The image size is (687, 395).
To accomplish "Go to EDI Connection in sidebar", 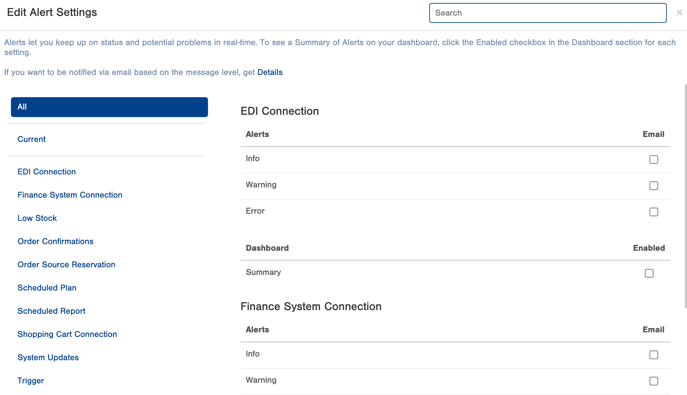I will click(x=46, y=172).
